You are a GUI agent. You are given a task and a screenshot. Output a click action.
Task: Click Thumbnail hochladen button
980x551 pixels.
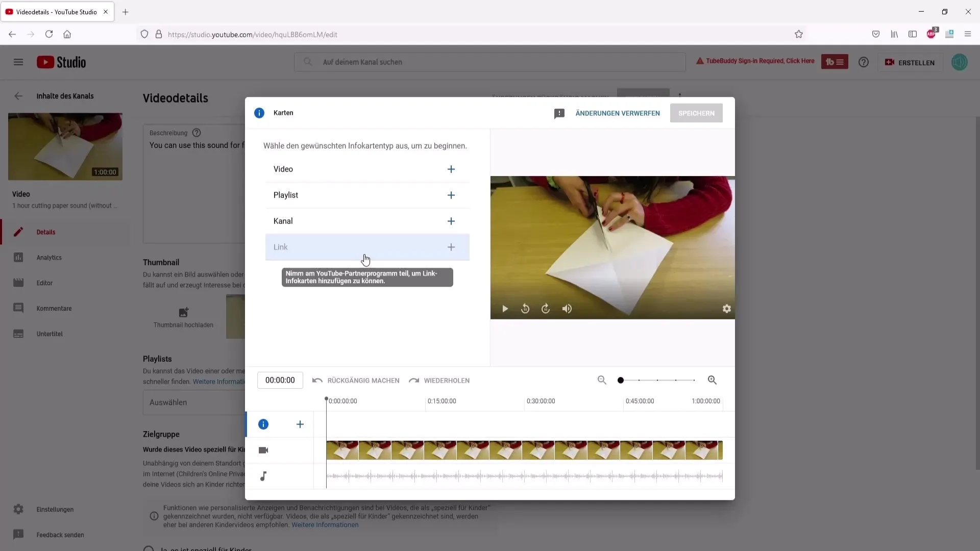(183, 317)
